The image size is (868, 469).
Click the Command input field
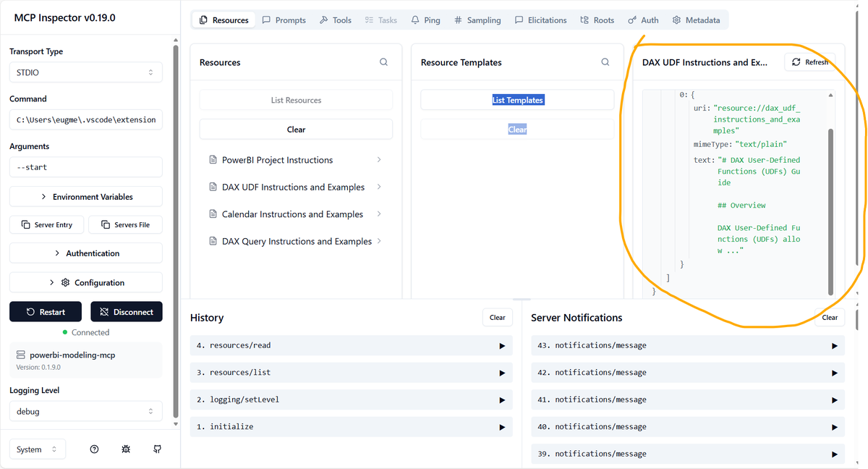86,119
